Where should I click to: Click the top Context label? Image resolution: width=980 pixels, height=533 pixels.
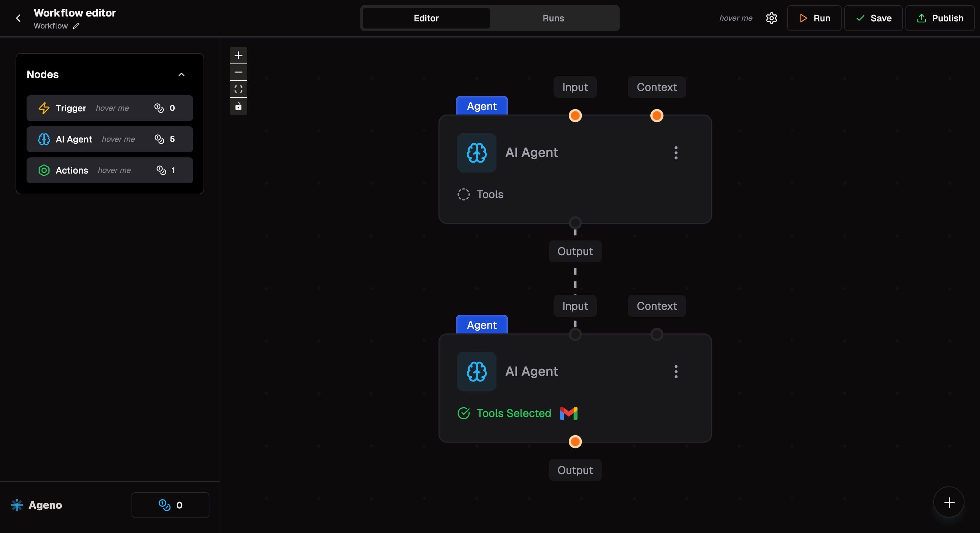[657, 87]
